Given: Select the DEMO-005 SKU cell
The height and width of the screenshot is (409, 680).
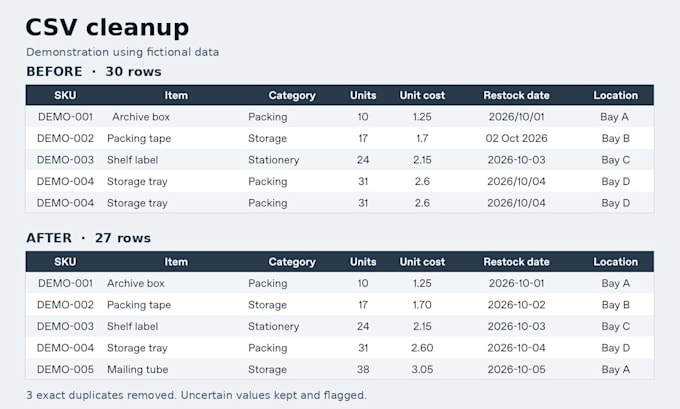Looking at the screenshot, I should pos(65,370).
